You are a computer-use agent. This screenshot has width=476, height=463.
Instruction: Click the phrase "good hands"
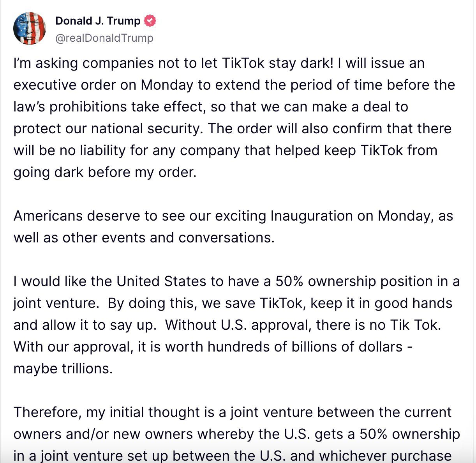(x=413, y=303)
